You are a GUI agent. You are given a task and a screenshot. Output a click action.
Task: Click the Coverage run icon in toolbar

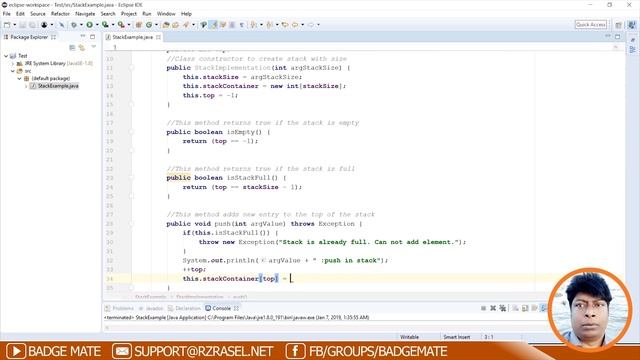[x=105, y=25]
